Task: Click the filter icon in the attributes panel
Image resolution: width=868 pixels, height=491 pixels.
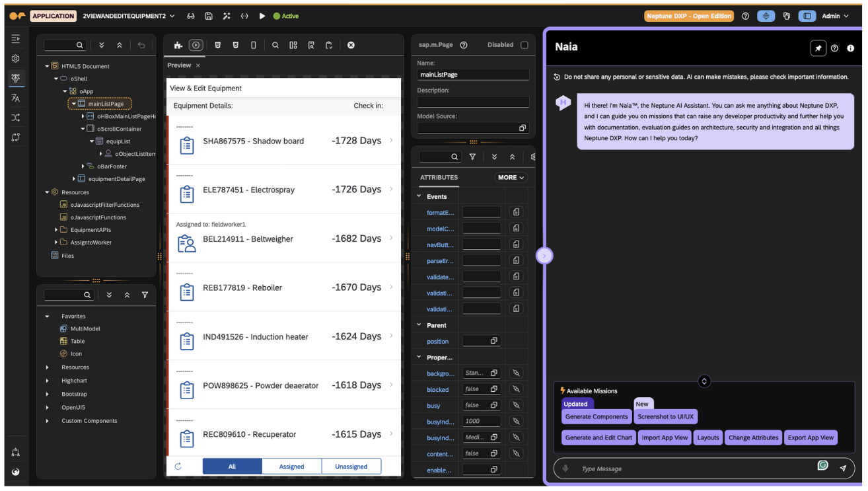Action: [472, 157]
